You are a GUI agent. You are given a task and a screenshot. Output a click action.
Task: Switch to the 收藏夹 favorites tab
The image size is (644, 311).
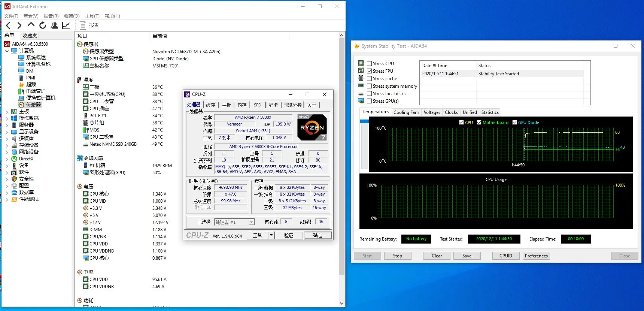pyautogui.click(x=30, y=36)
